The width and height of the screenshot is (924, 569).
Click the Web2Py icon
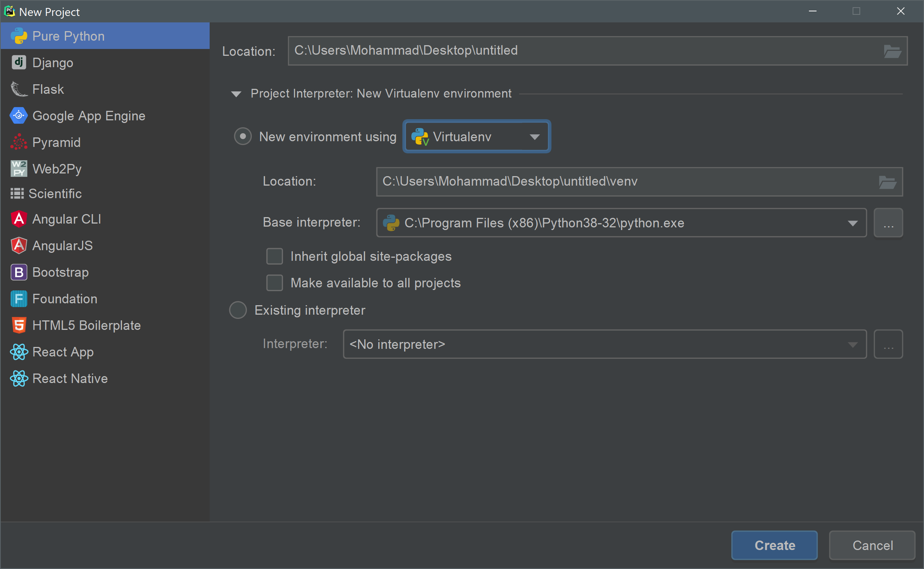pos(19,169)
